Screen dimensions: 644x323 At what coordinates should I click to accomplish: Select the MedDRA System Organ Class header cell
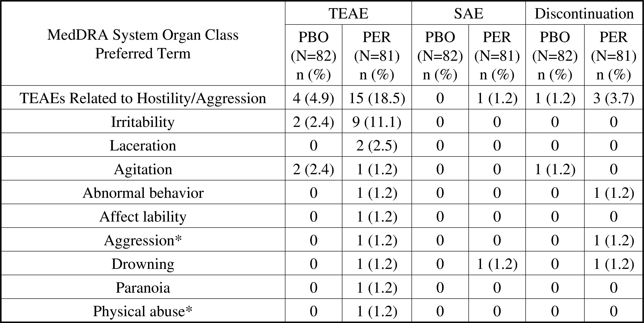143,44
